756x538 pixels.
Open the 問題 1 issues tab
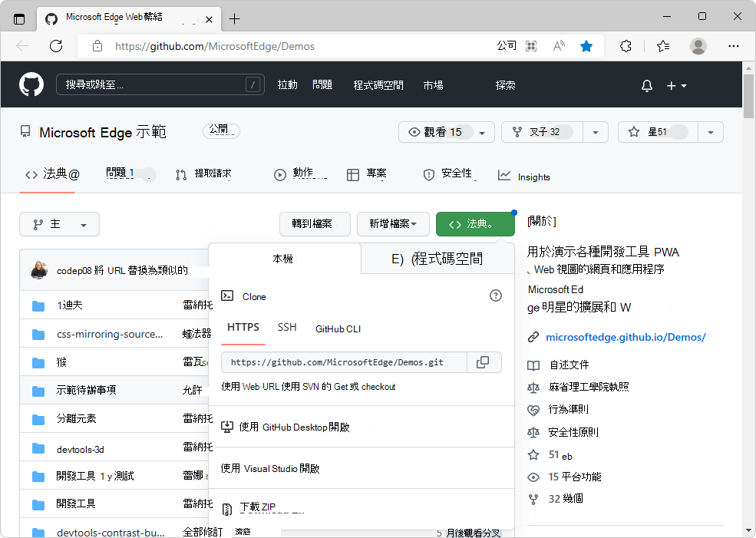click(x=129, y=173)
